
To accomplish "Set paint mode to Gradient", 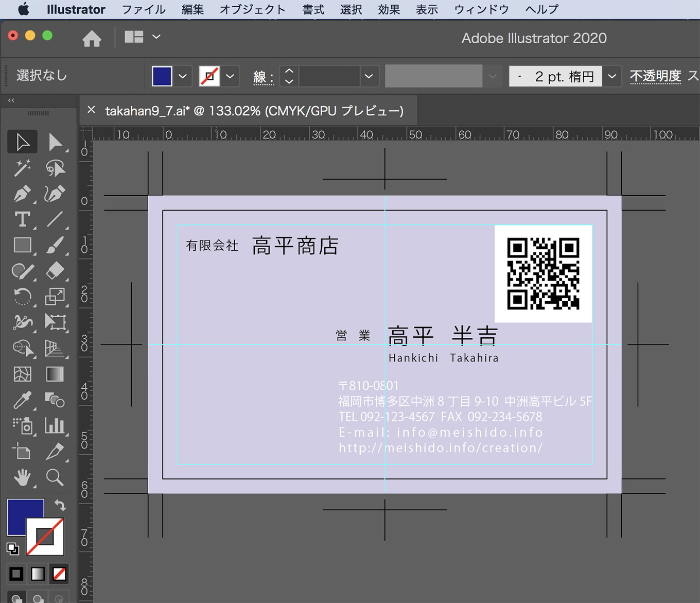I will 38,574.
